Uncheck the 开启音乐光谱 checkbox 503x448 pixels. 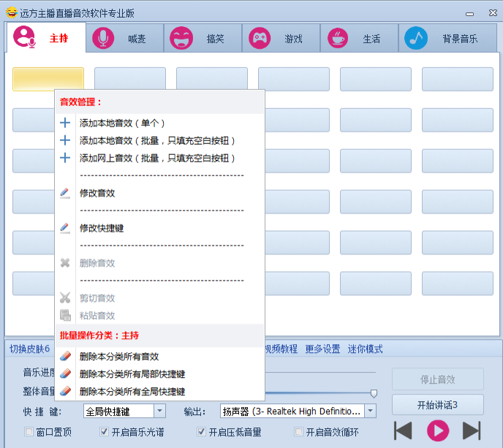click(104, 432)
